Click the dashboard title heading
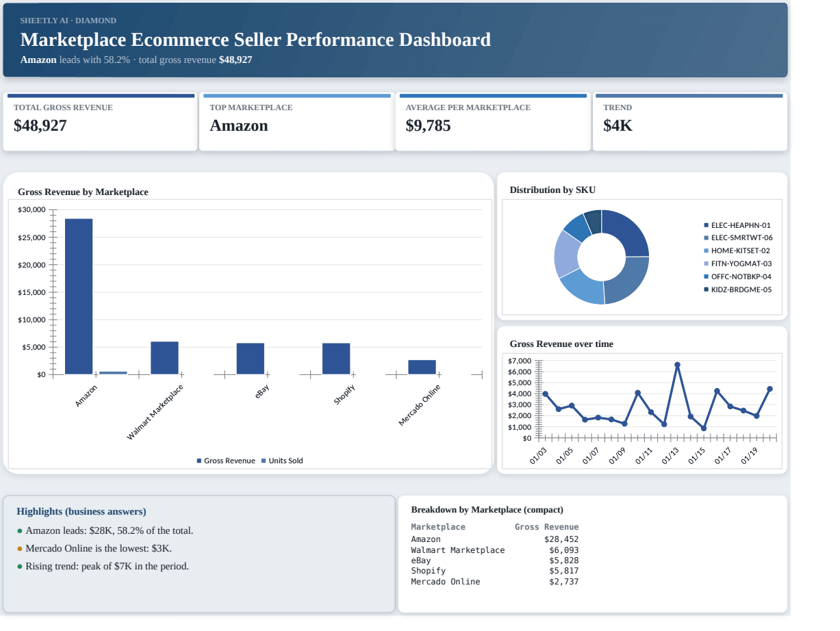The height and width of the screenshot is (631, 840). click(x=255, y=40)
